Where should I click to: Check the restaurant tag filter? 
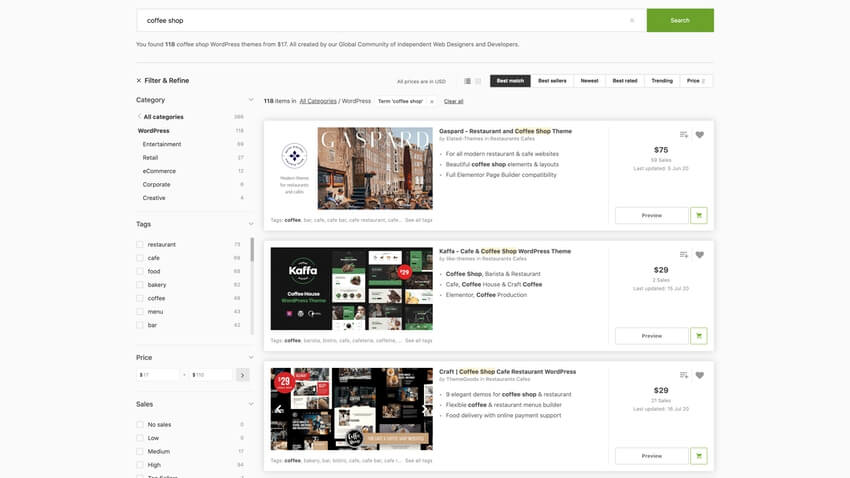tap(140, 244)
